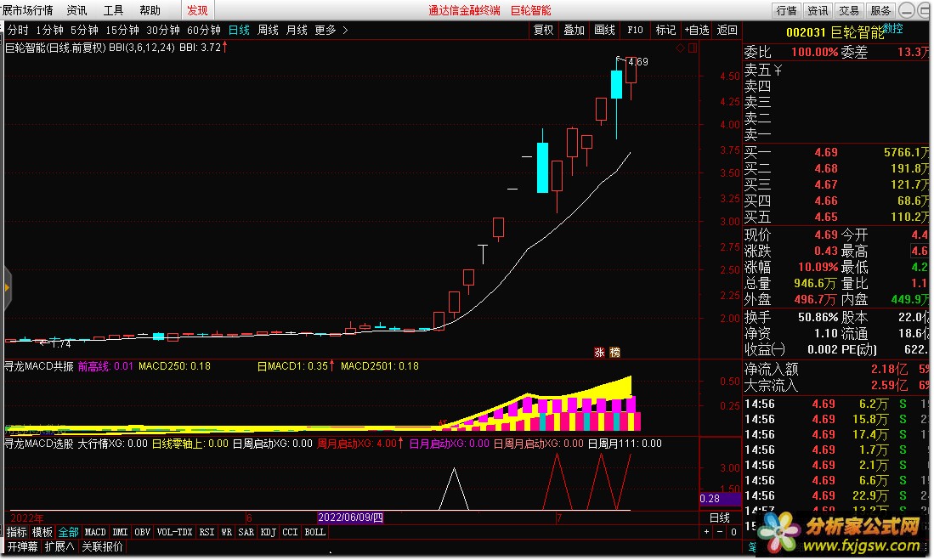Click the 净流入额 row in quote panel
The image size is (934, 560).
coord(836,370)
